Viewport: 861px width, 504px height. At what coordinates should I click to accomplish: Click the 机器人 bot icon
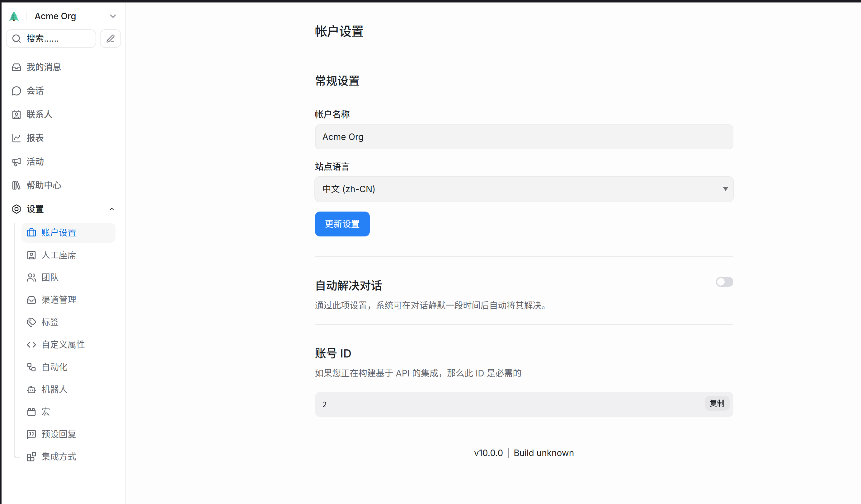[x=31, y=389]
